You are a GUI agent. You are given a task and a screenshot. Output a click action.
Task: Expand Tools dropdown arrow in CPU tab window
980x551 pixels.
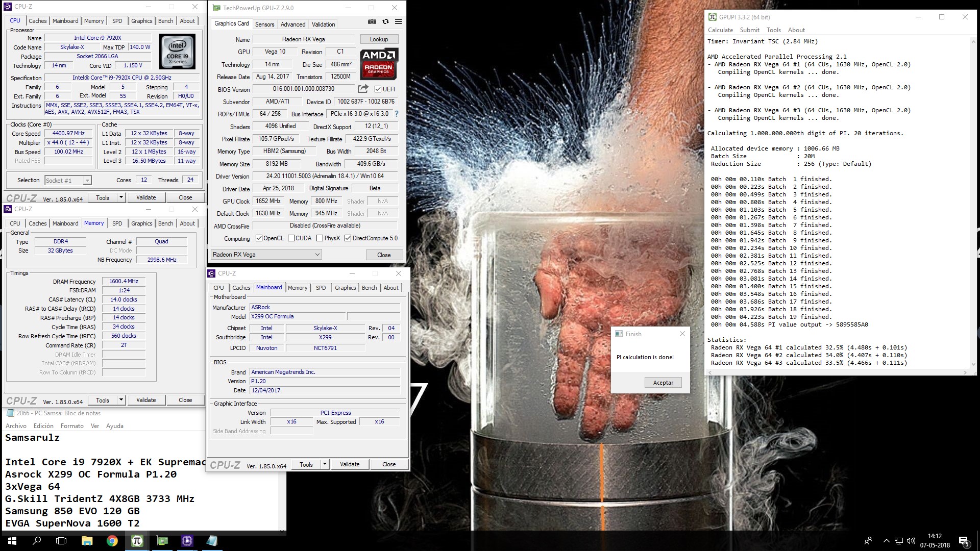121,197
